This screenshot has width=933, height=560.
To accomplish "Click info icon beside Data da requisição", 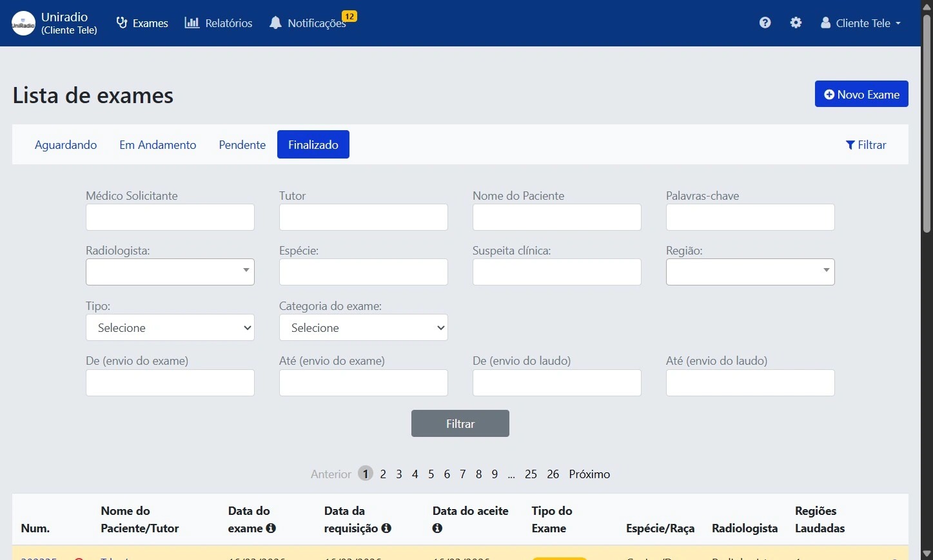I will [386, 528].
